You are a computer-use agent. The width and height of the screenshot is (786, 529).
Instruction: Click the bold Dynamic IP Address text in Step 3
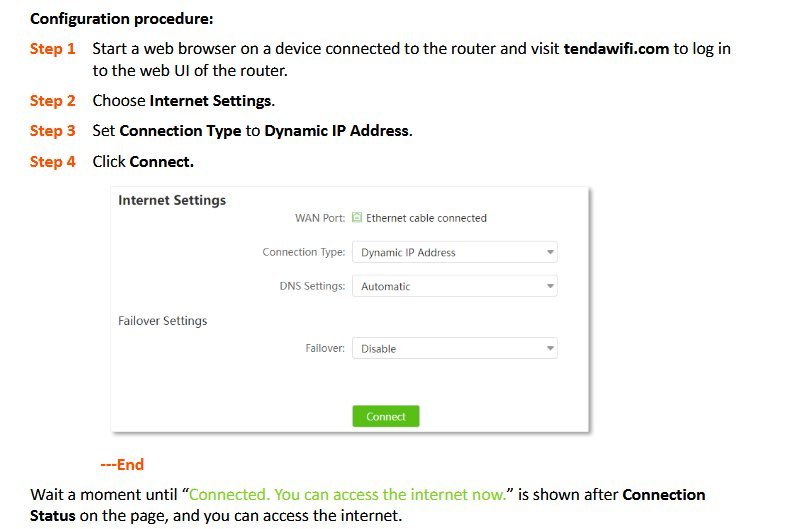tap(336, 130)
